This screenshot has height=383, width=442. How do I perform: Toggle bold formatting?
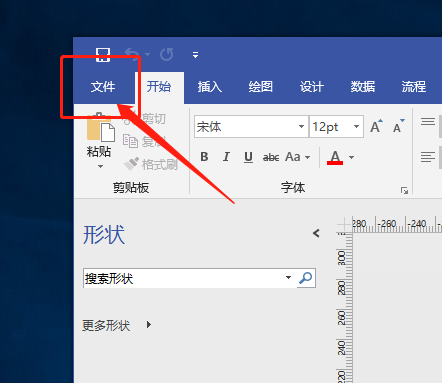[204, 157]
